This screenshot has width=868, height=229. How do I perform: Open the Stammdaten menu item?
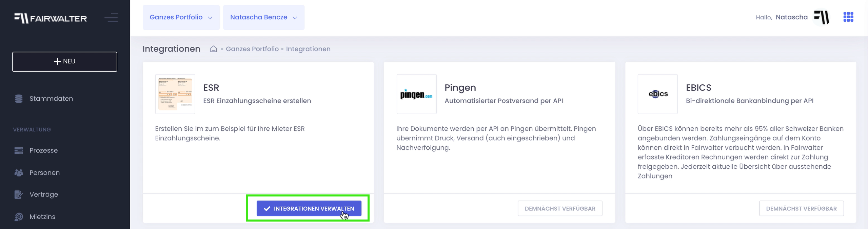[x=51, y=99]
